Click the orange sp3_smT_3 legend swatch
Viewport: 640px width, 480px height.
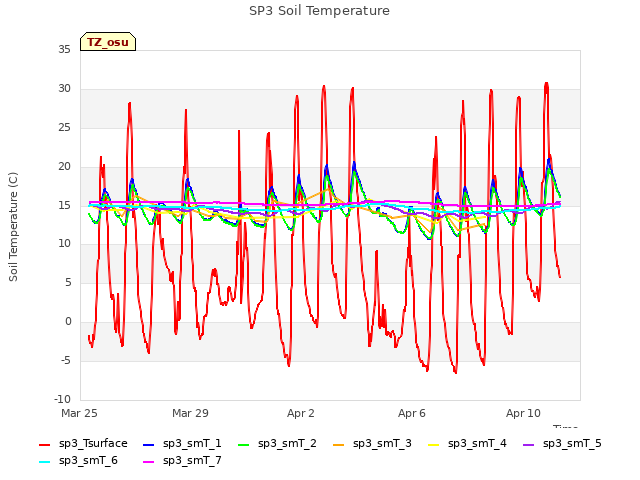(338, 445)
